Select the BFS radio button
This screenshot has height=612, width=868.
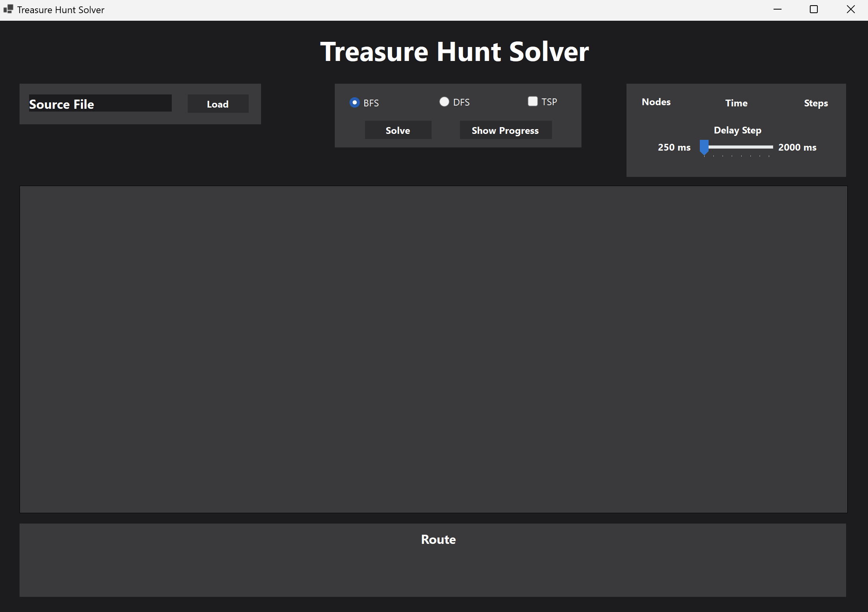point(354,102)
